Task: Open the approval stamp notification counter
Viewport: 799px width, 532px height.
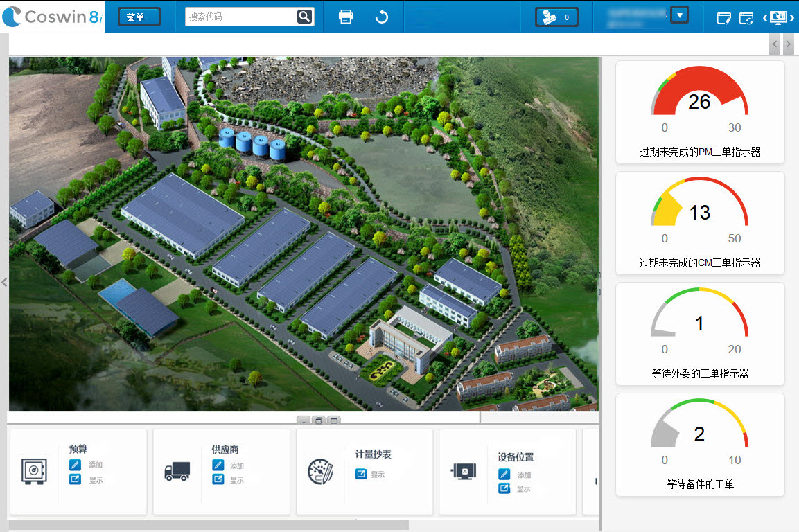Action: pyautogui.click(x=556, y=17)
